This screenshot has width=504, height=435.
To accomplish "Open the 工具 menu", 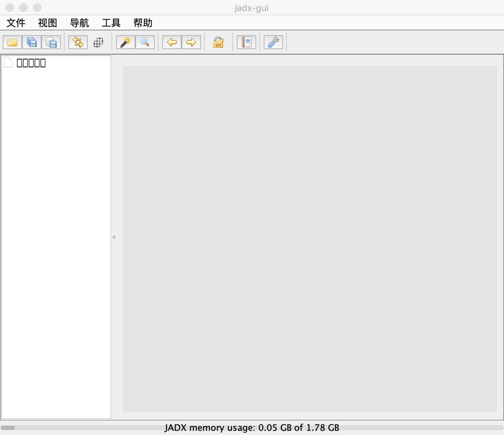I will point(111,23).
